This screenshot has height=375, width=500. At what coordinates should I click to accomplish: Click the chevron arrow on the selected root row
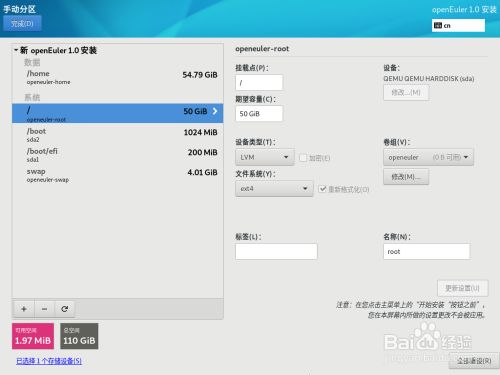(x=215, y=111)
